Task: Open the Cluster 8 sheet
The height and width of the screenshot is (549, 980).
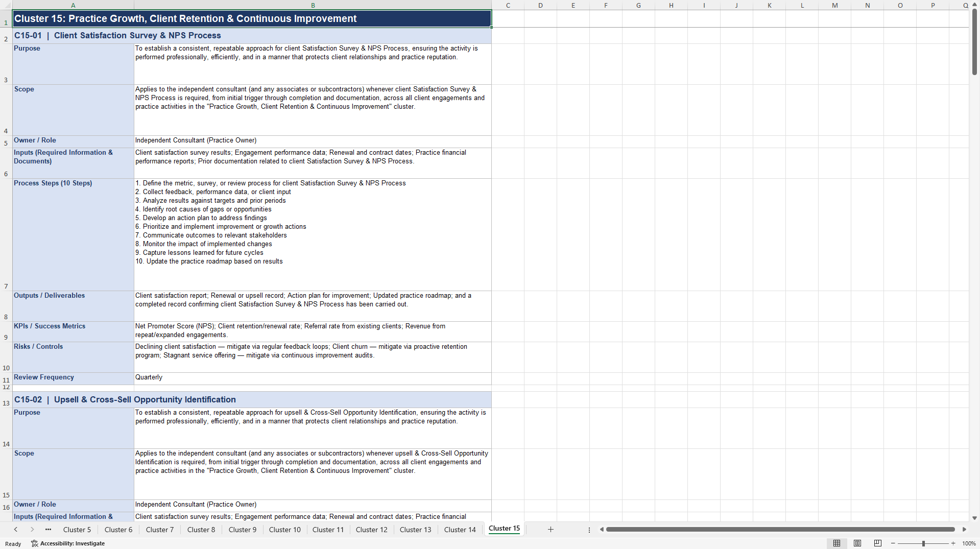Action: (x=201, y=530)
